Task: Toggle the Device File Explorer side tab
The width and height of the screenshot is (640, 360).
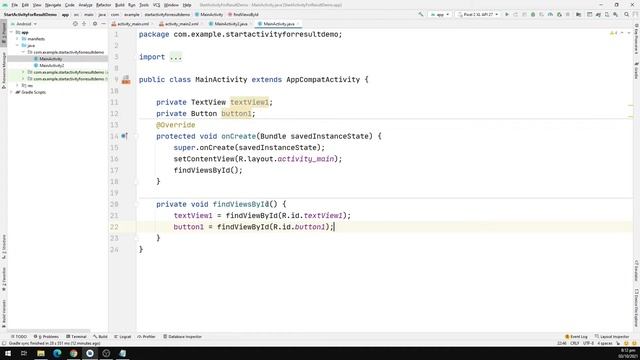Action: [x=636, y=309]
